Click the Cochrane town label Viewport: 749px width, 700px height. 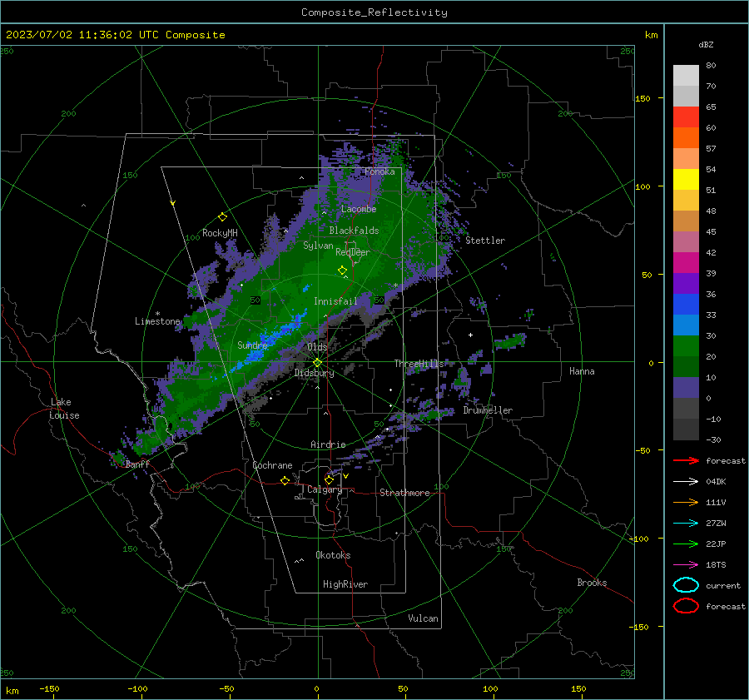tap(272, 465)
